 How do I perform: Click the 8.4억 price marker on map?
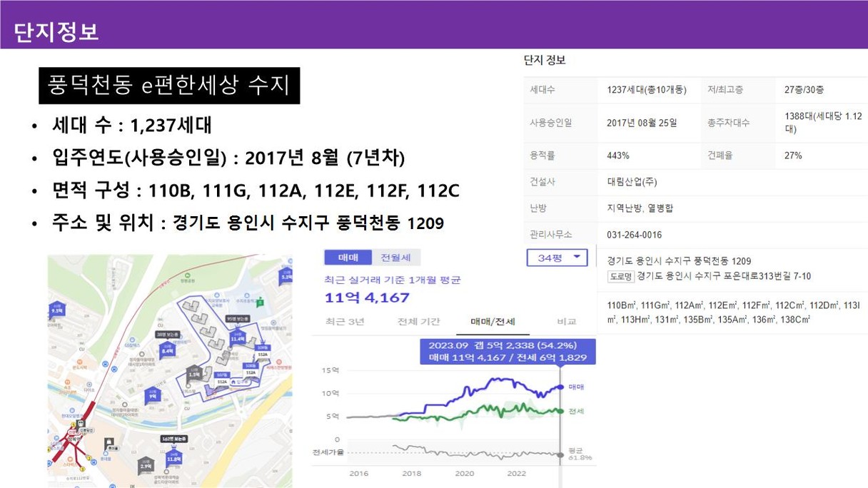tap(168, 349)
